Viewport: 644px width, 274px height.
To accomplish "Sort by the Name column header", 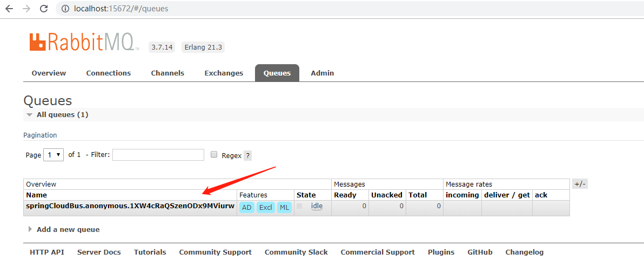I will tap(37, 195).
